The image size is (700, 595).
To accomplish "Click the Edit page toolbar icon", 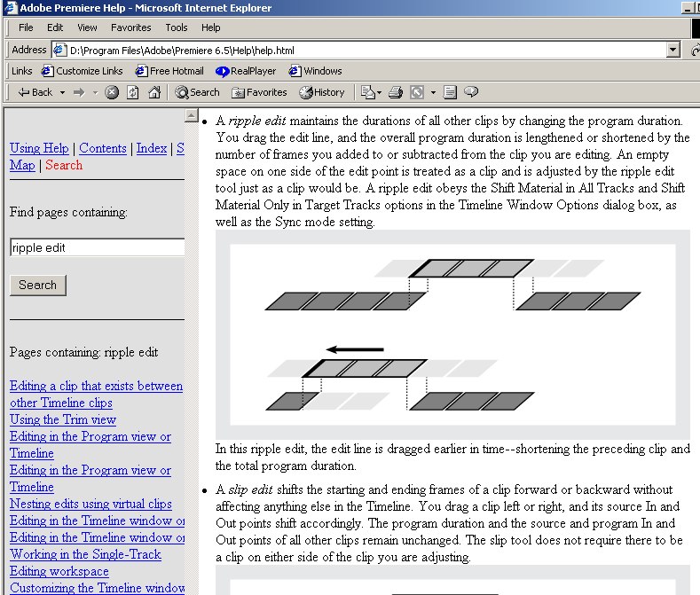I will [x=417, y=92].
